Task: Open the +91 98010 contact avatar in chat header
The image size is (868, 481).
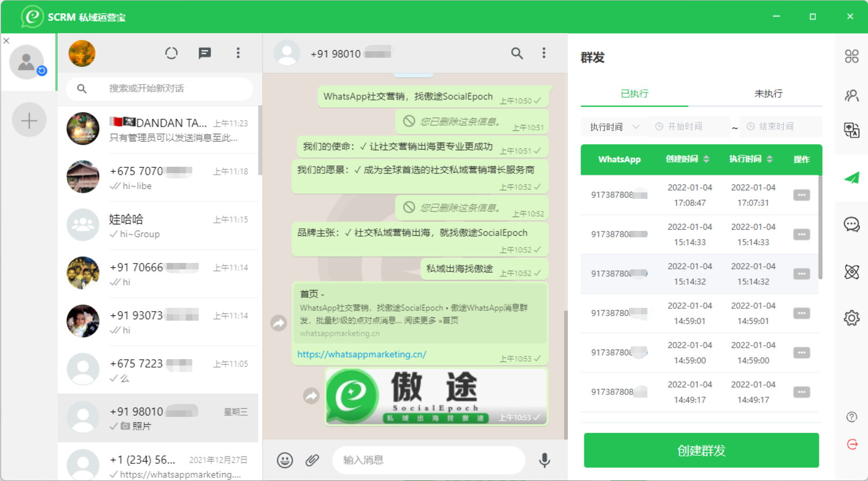Action: [287, 53]
